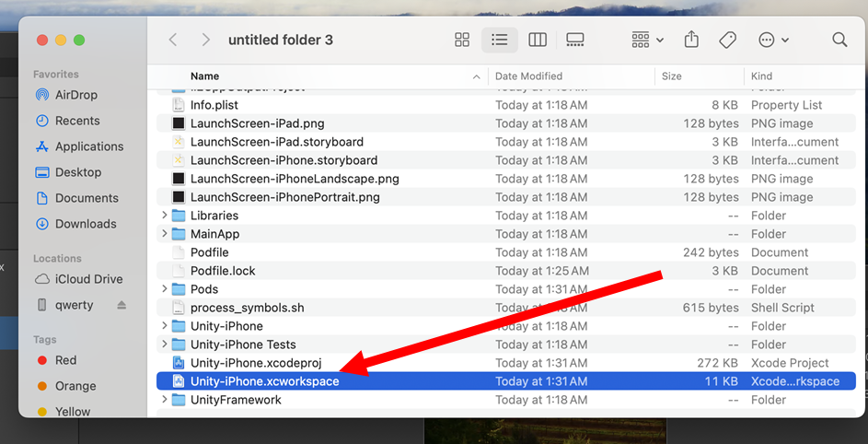Viewport: 868px width, 444px height.
Task: Select the process_symbols.sh script
Action: point(506,308)
